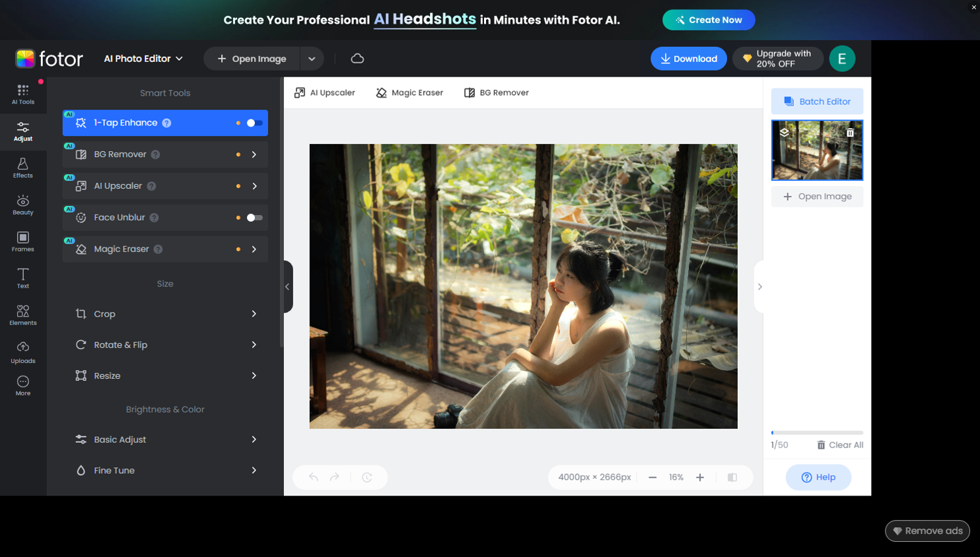Open the Beauty tools in the sidebar
The image size is (980, 557).
22,206
